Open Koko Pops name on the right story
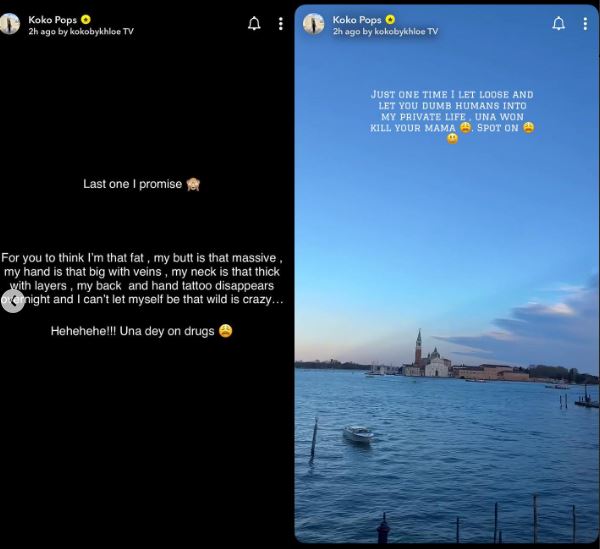The image size is (600, 549). click(x=357, y=20)
